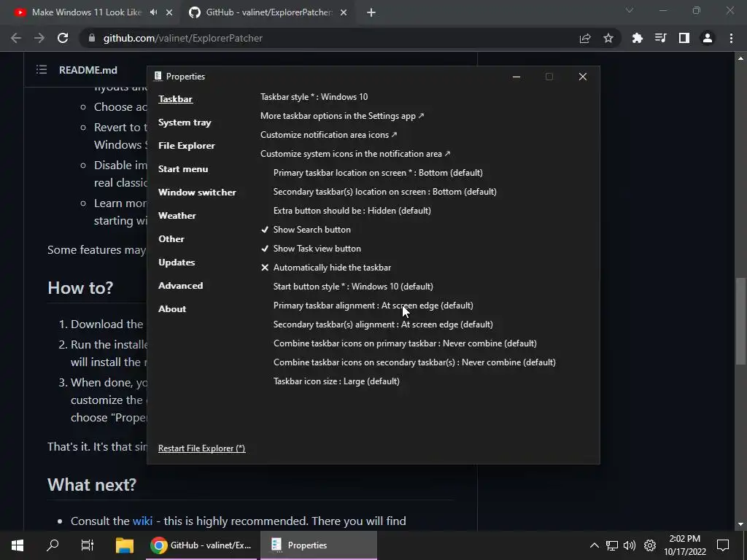Reload the GitHub page
The height and width of the screenshot is (560, 747).
(63, 38)
